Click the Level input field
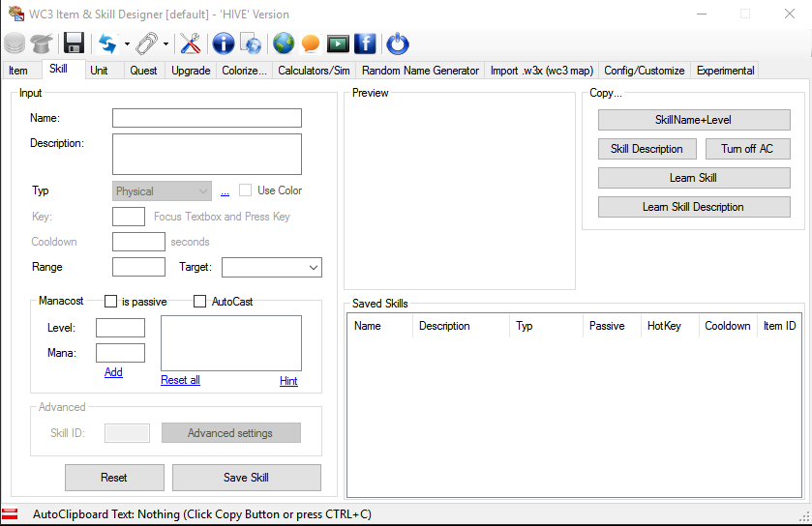The width and height of the screenshot is (812, 526). (x=120, y=328)
